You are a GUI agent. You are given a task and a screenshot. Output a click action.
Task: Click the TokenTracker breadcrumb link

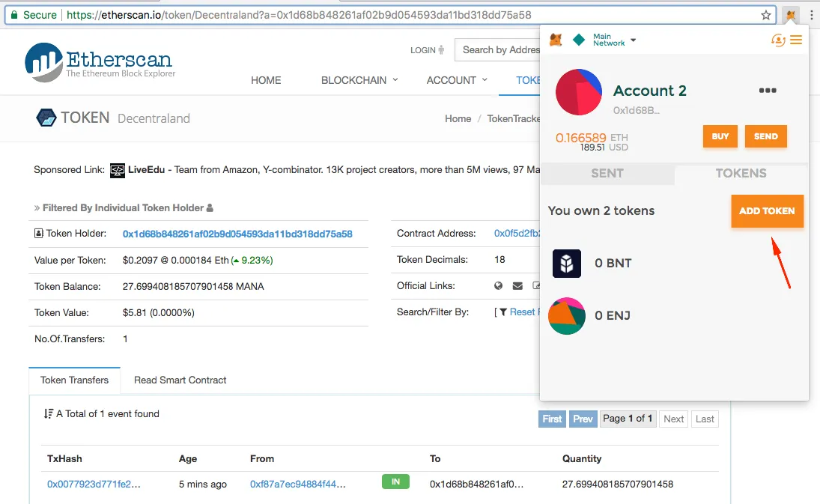pyautogui.click(x=514, y=118)
